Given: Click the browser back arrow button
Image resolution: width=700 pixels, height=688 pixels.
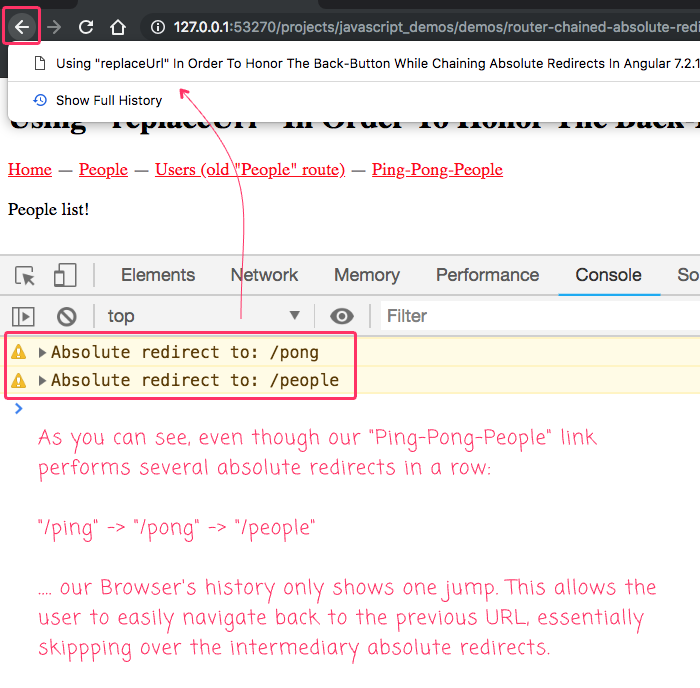Looking at the screenshot, I should tap(22, 27).
